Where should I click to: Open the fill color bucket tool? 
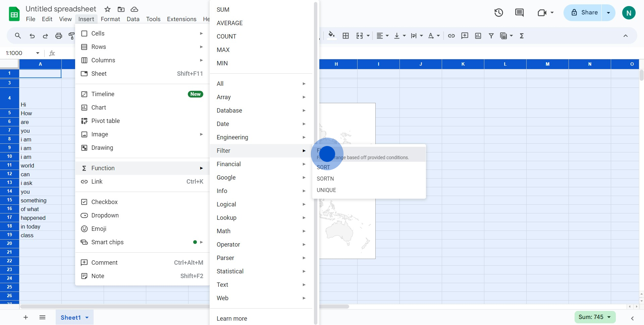click(331, 35)
